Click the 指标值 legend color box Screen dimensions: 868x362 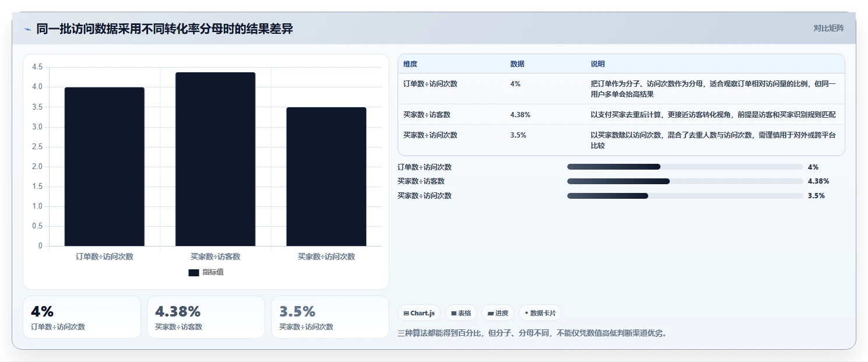(x=194, y=273)
